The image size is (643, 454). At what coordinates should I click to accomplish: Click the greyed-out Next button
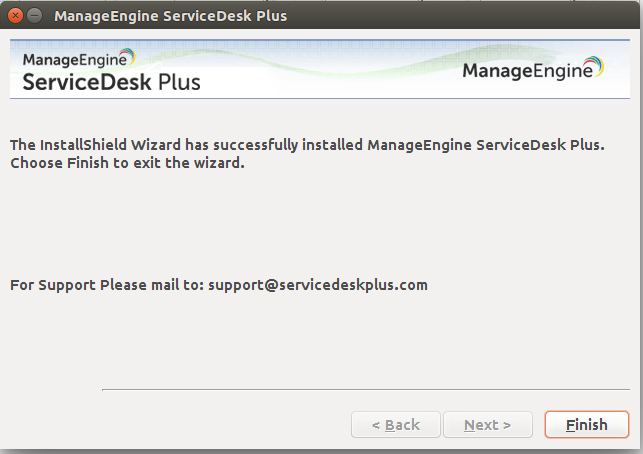487,425
